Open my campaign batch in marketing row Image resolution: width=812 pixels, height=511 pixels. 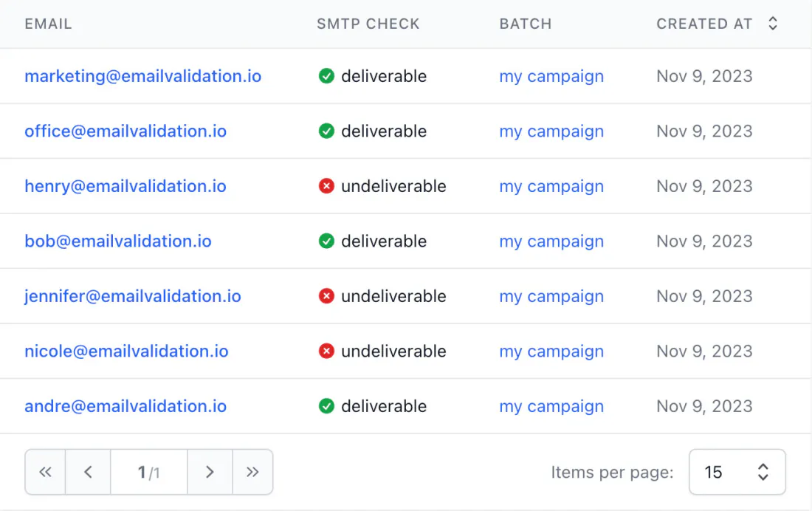[551, 76]
